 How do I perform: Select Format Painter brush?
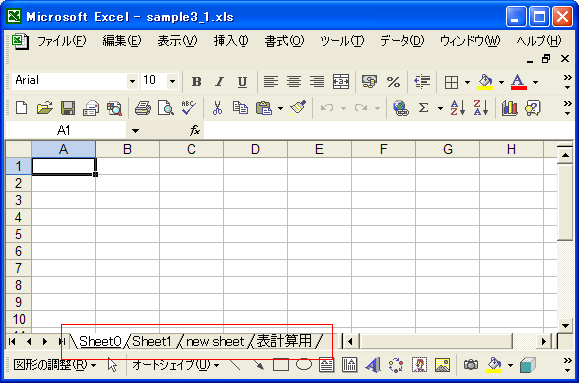coord(298,107)
